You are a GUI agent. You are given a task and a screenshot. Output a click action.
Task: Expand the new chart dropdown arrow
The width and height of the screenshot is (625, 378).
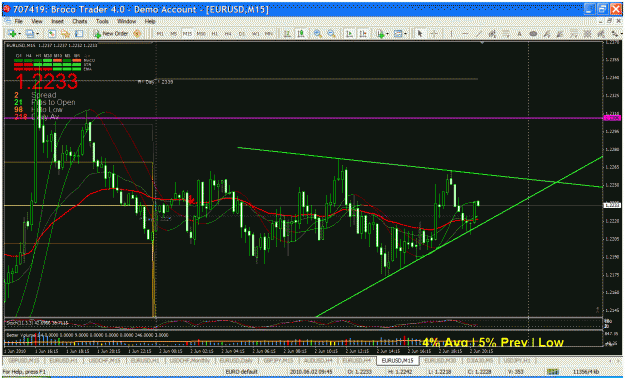pos(20,34)
